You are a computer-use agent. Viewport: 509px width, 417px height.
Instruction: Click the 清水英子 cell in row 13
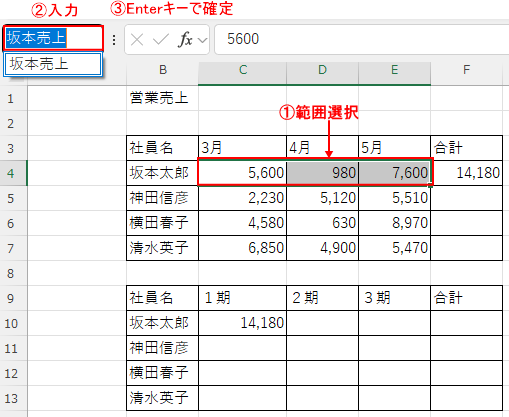coord(163,398)
